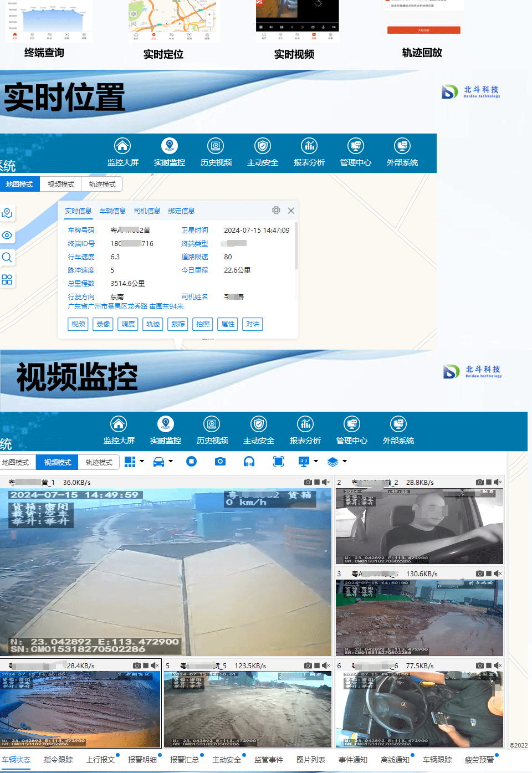Toggle mute on video channel 3
Image resolution: width=532 pixels, height=773 pixels.
[x=497, y=574]
